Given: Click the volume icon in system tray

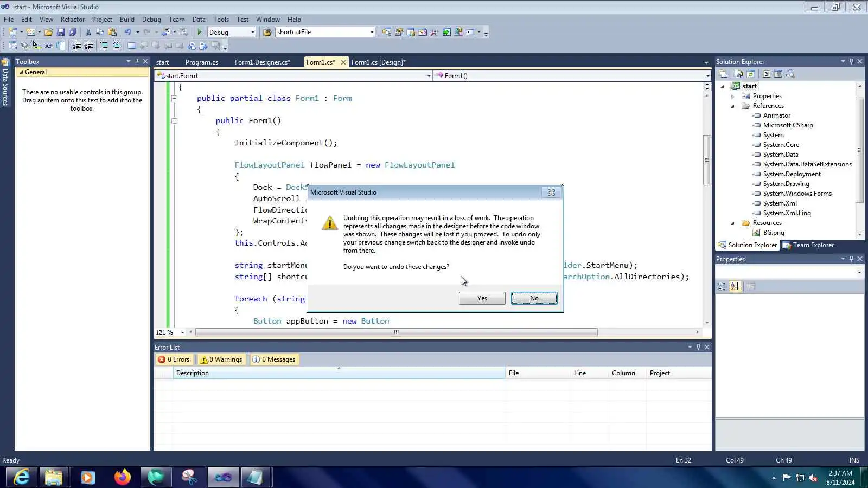Looking at the screenshot, I should 813,478.
